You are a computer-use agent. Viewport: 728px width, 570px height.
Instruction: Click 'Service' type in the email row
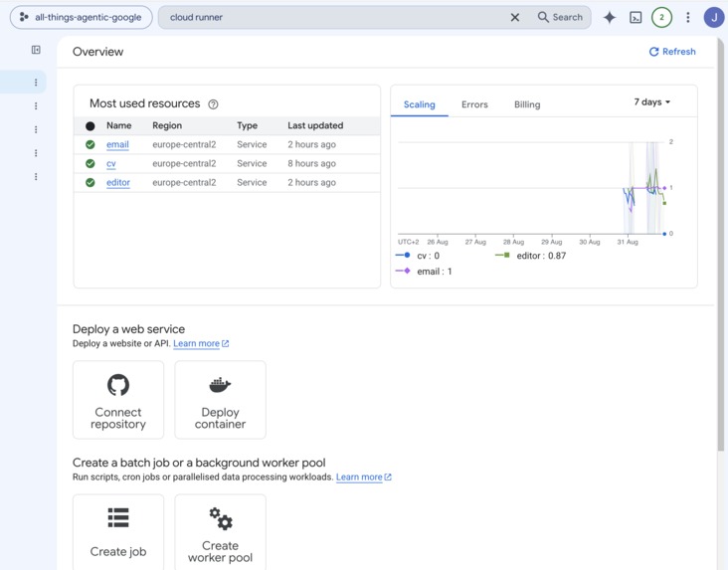252,144
